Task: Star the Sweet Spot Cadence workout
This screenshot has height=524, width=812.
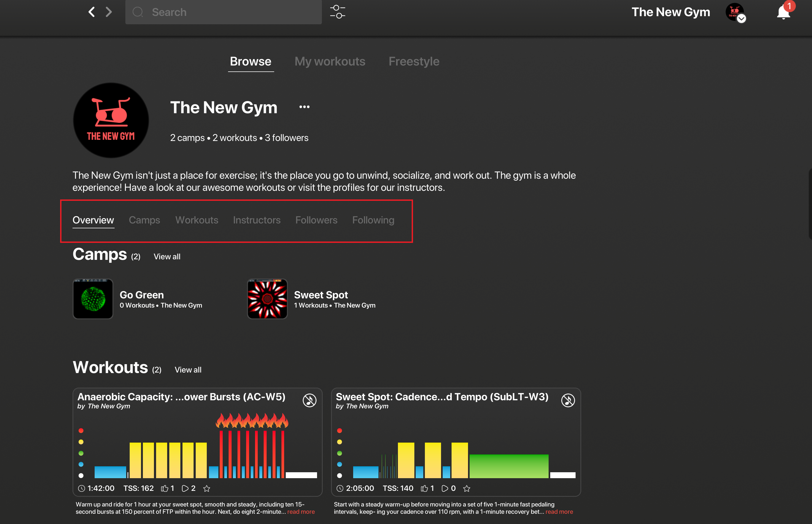Action: click(x=467, y=489)
